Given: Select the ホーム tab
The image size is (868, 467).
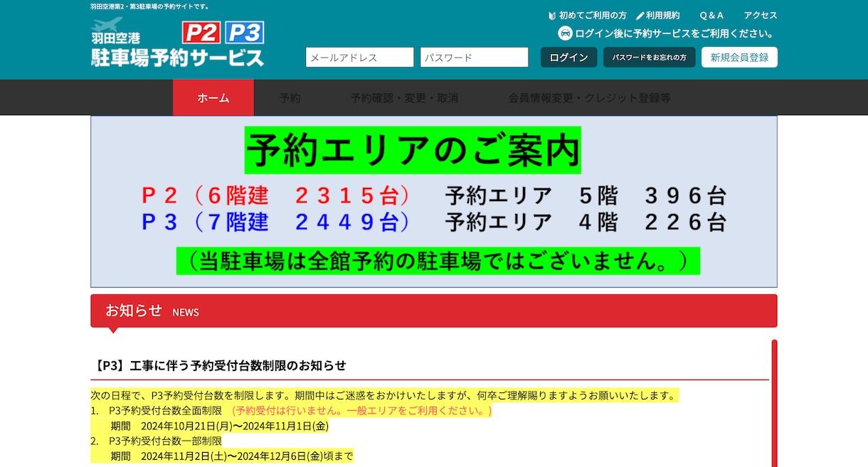Looking at the screenshot, I should click(213, 97).
